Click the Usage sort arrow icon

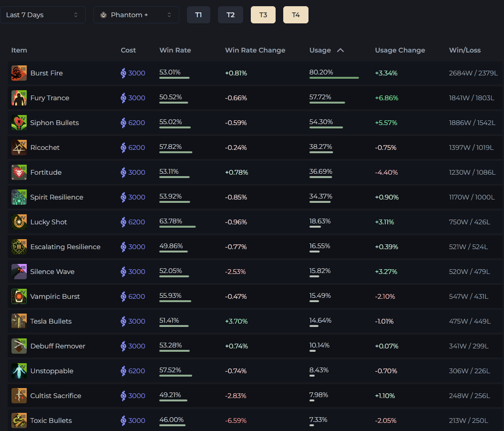[340, 50]
